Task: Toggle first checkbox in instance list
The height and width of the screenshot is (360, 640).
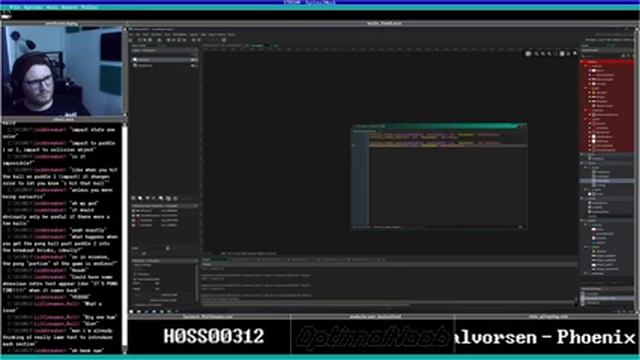Action: click(133, 211)
